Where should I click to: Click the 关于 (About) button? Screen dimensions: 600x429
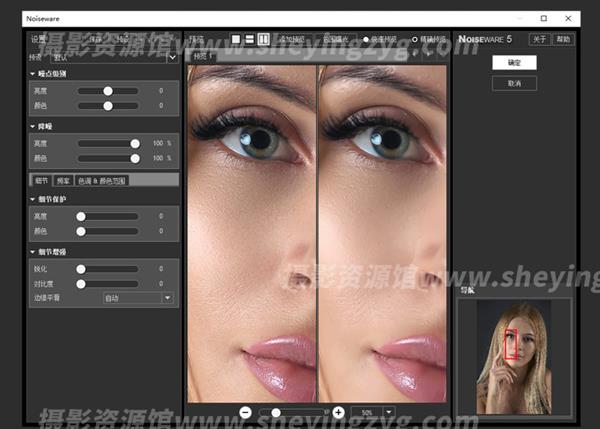point(539,39)
